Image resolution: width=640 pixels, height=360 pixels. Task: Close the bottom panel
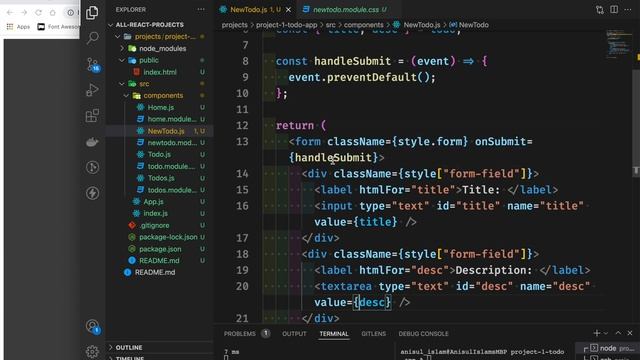tap(630, 333)
